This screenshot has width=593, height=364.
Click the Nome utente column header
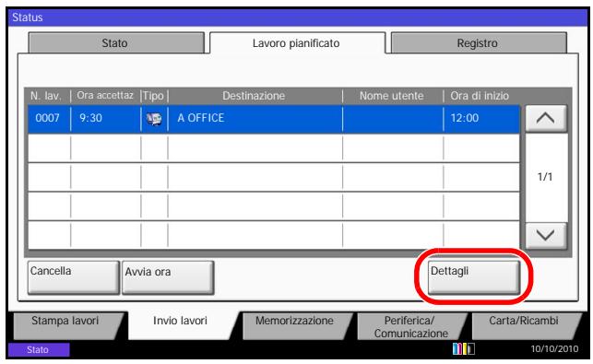(x=391, y=96)
